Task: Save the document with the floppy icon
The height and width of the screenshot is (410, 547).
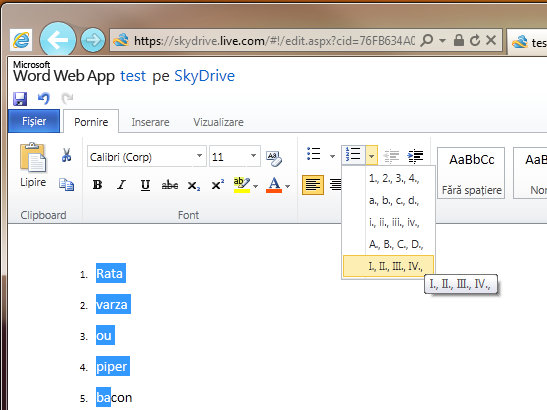Action: click(20, 99)
